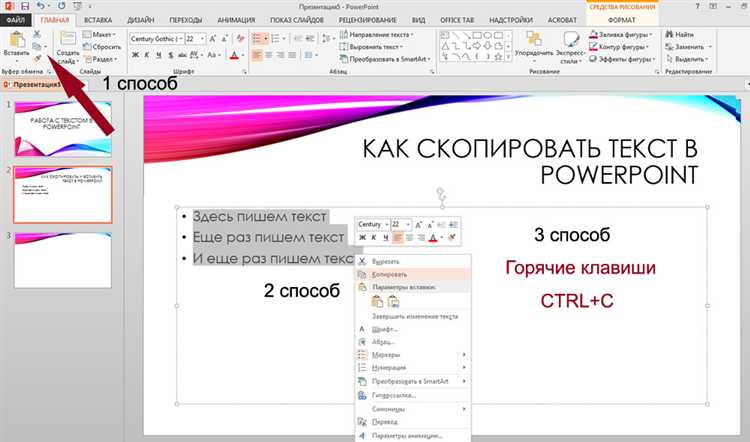
Task: Click ribbon increase list indent icon
Action: click(310, 39)
